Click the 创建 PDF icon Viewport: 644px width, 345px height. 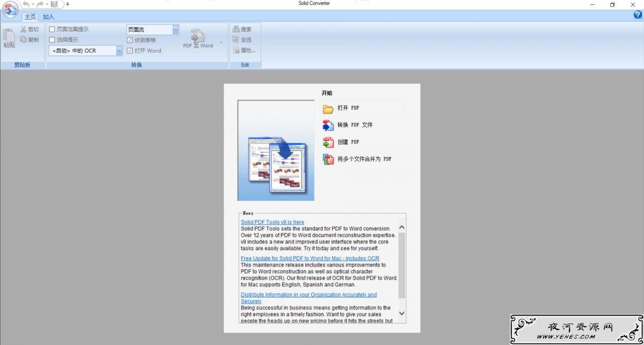tap(328, 142)
